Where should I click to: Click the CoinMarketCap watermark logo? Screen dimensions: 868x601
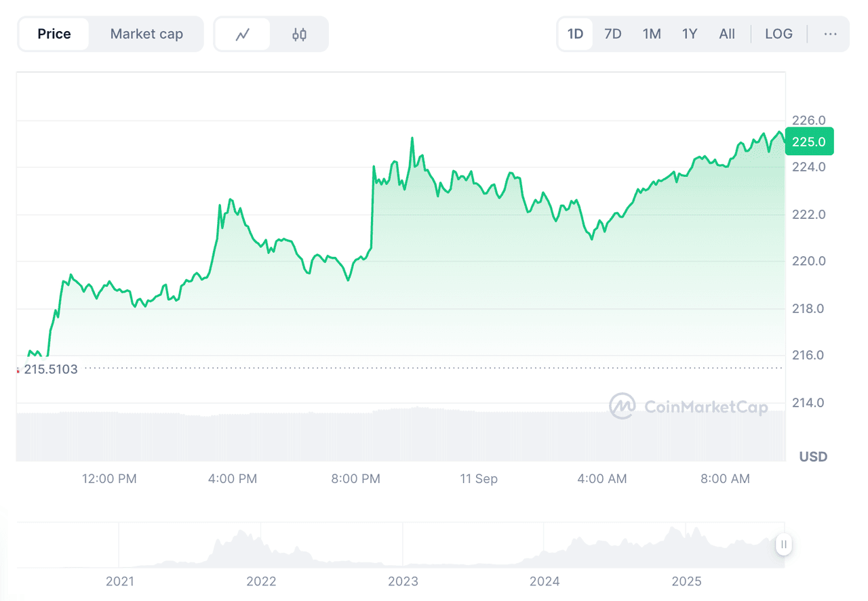[x=688, y=407]
